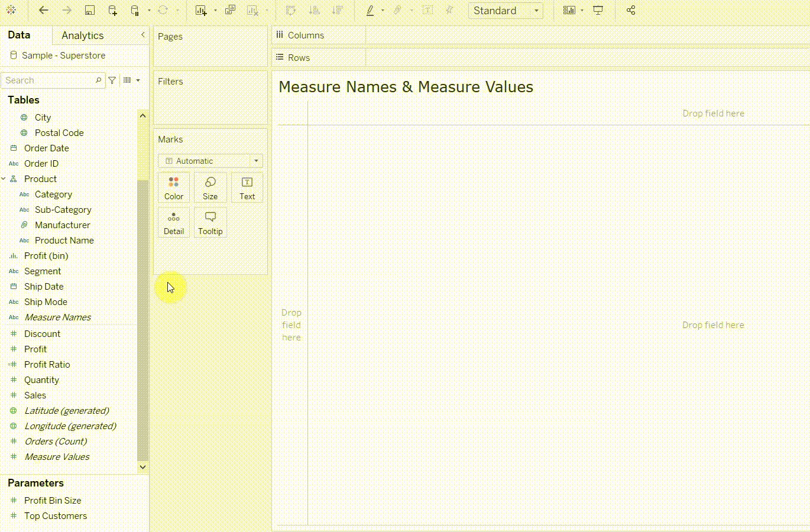Screen dimensions: 810x532
Task: Click the Tableau logo start icon
Action: pyautogui.click(x=11, y=10)
